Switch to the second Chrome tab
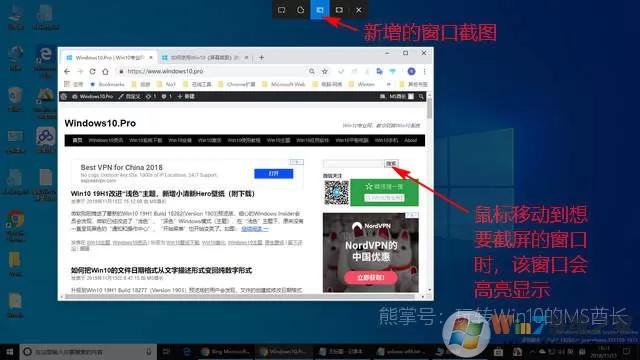Viewport: 640px width, 360px height. (x=204, y=58)
